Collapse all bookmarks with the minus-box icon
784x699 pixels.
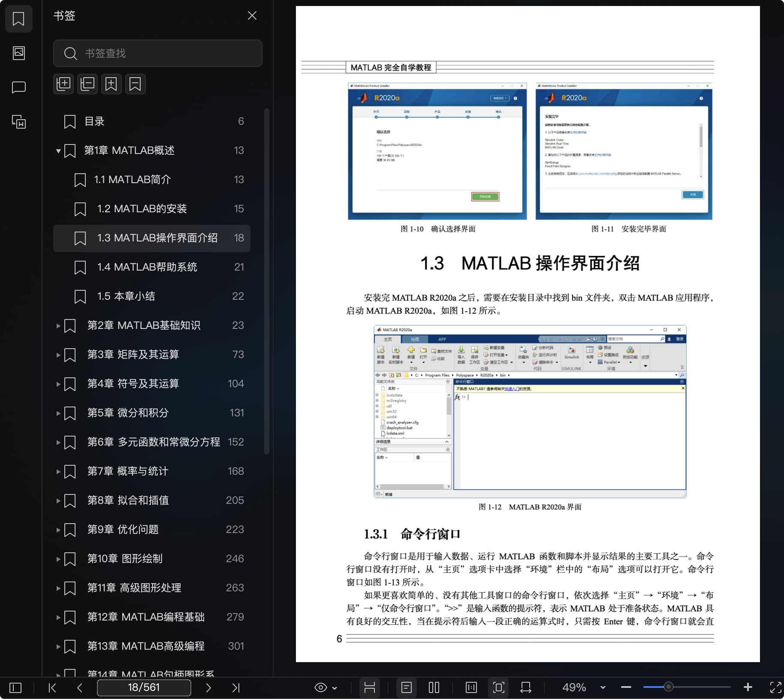[87, 84]
